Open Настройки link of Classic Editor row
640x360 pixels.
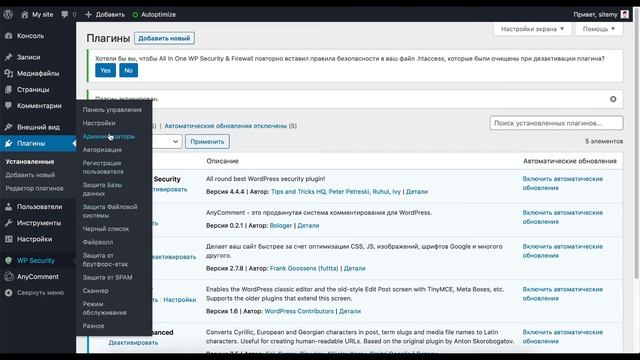(180, 300)
